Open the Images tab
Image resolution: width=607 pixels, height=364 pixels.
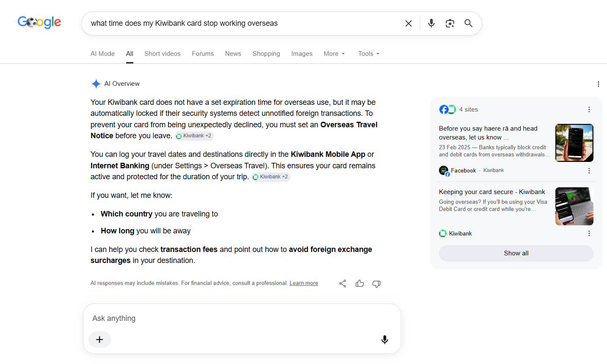[302, 54]
